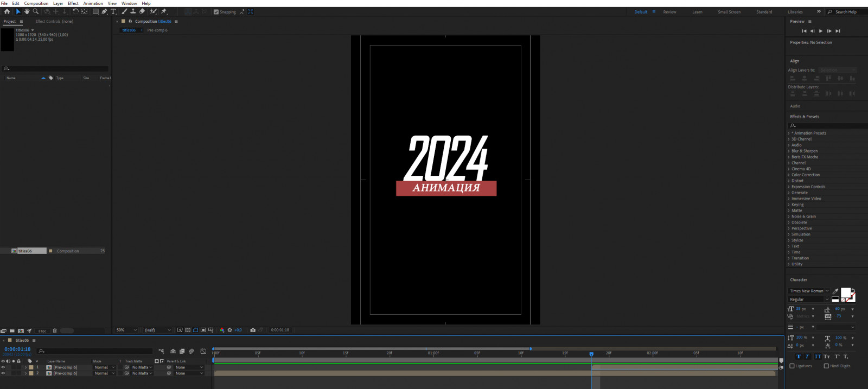The width and height of the screenshot is (868, 389).
Task: Open the 50% magnification dropdown
Action: point(127,330)
